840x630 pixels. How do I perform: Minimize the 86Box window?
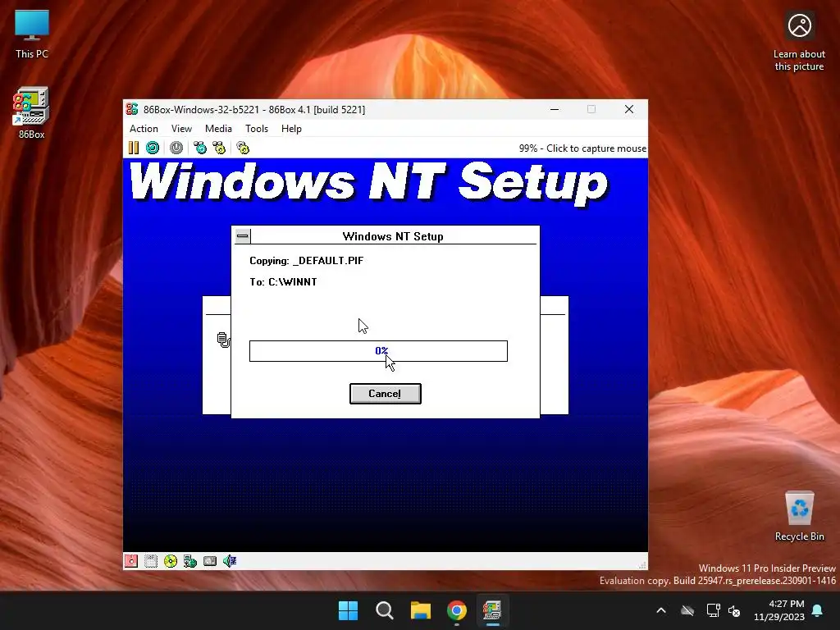pyautogui.click(x=555, y=109)
